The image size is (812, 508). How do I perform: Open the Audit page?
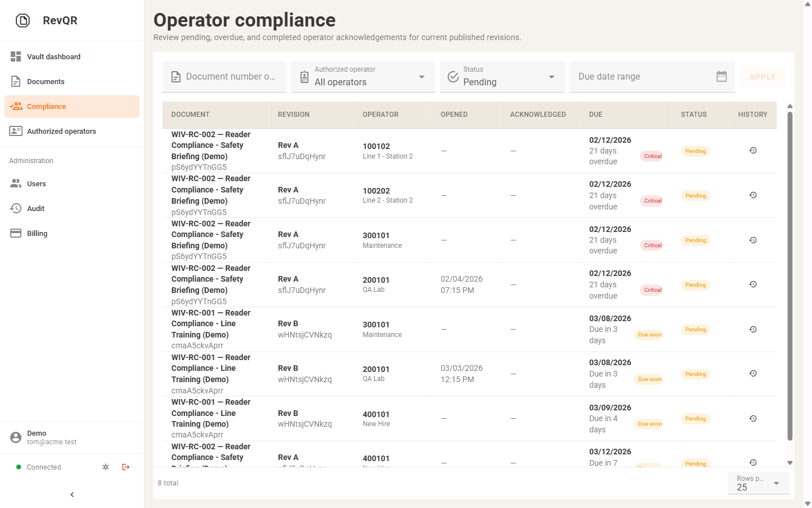36,208
